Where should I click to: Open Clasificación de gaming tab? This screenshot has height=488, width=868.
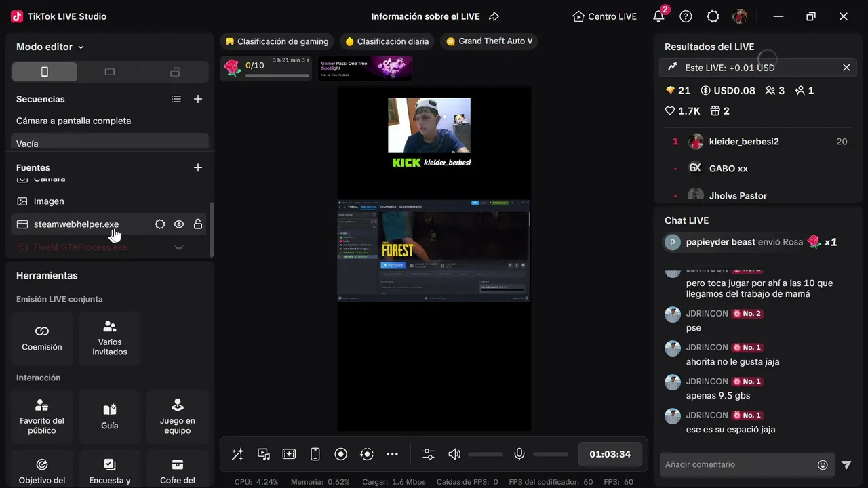[277, 41]
